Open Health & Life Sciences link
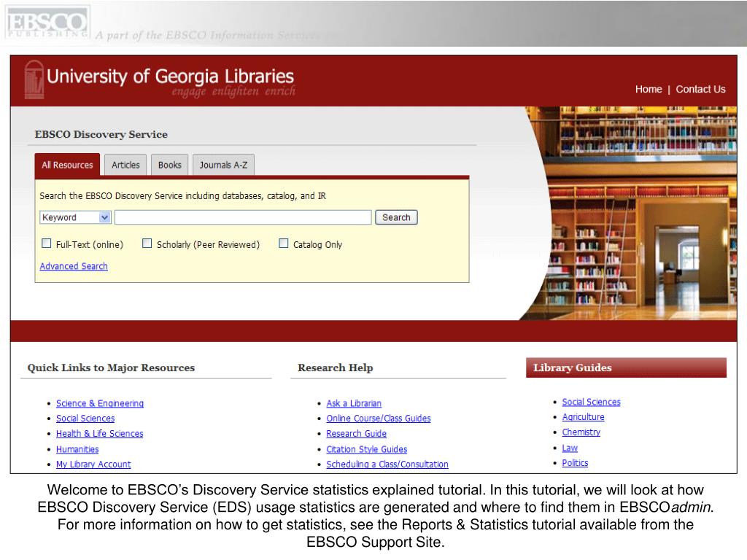Viewport: 747px width, 560px height. click(99, 433)
